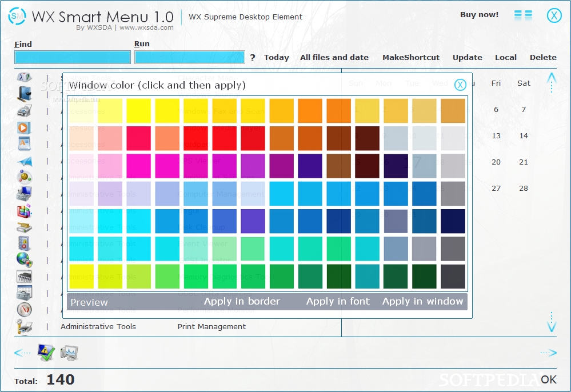571x392 pixels.
Task: Select All files and date
Action: (334, 58)
